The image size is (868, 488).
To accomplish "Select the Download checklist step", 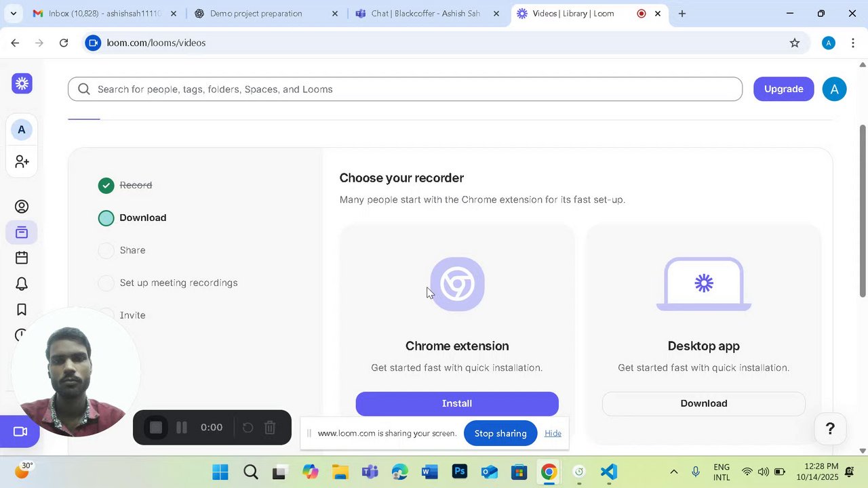I will point(132,218).
